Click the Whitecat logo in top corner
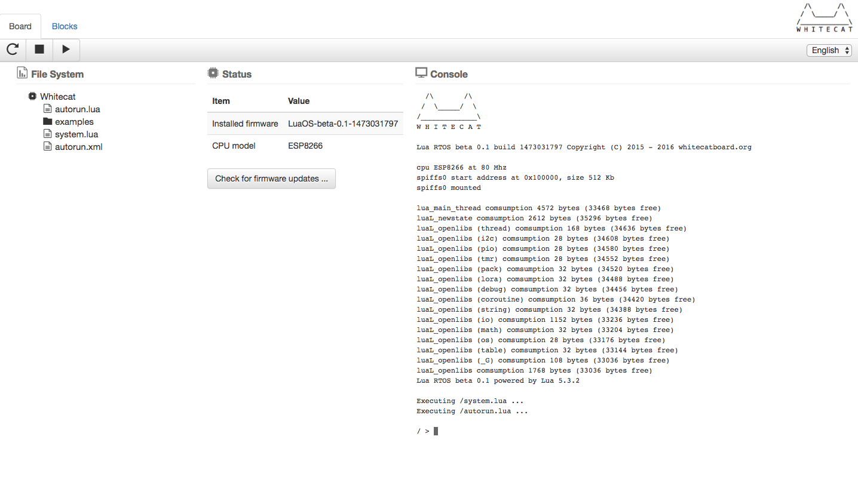Image resolution: width=858 pixels, height=504 pixels. (824, 18)
